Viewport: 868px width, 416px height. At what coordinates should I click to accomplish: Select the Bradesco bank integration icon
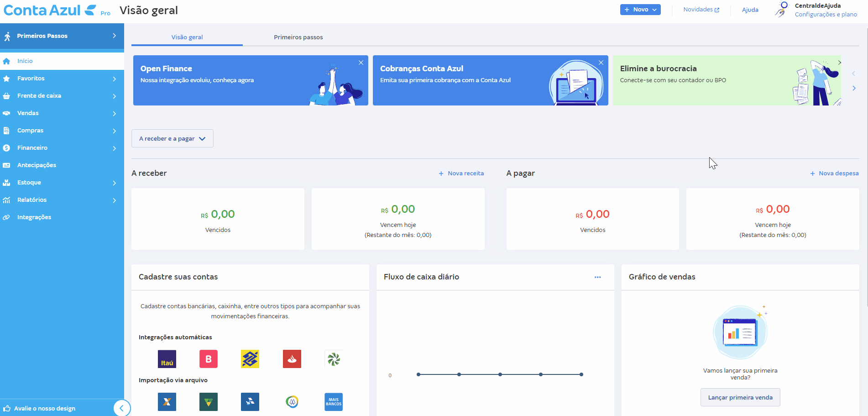click(208, 359)
